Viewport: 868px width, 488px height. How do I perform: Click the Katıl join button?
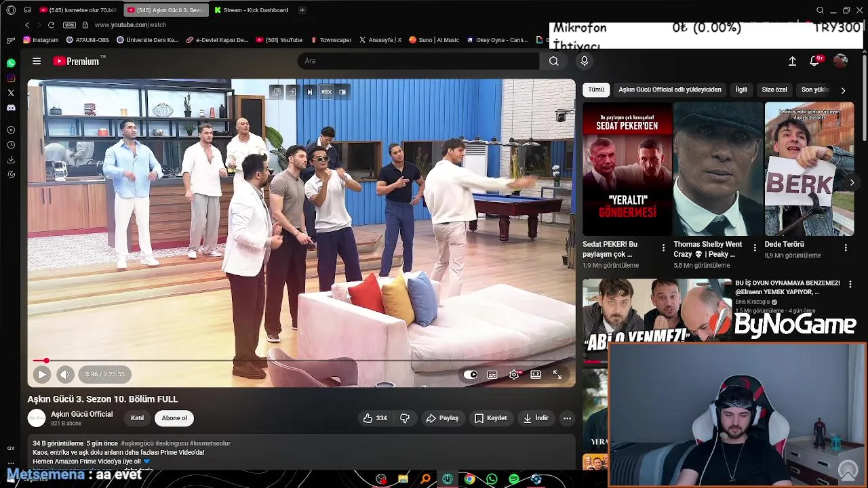tap(137, 418)
